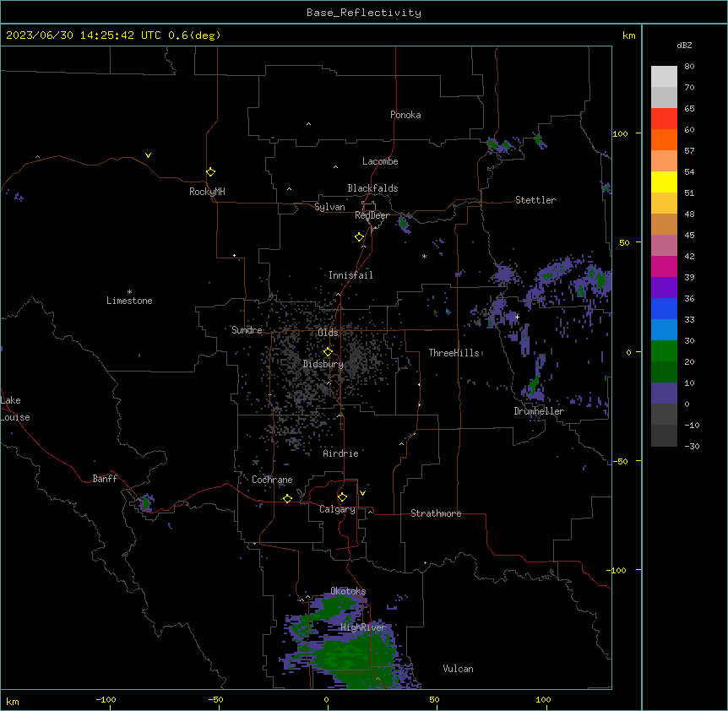728x711 pixels.
Task: Click the 42 dBZ magenta color swatch
Action: [664, 266]
